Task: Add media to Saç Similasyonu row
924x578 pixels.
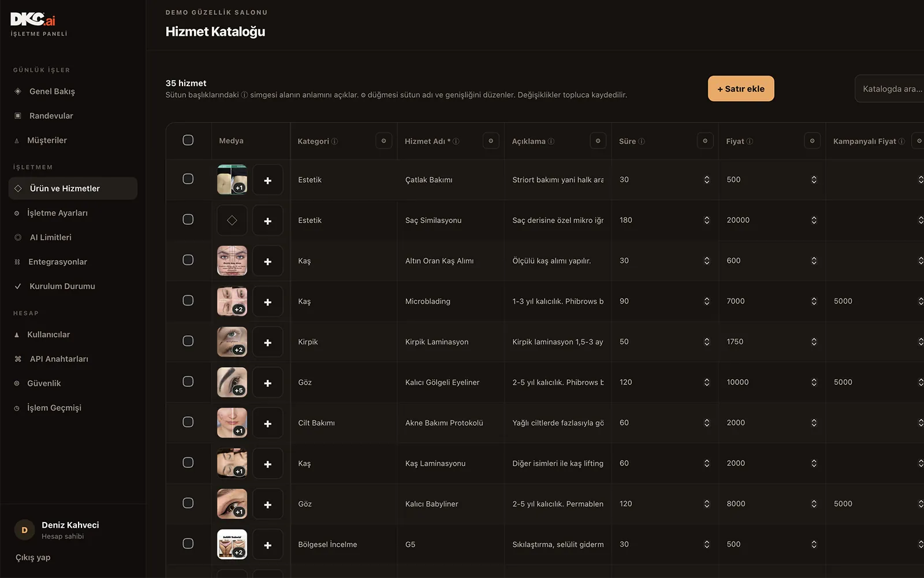Action: click(x=267, y=221)
